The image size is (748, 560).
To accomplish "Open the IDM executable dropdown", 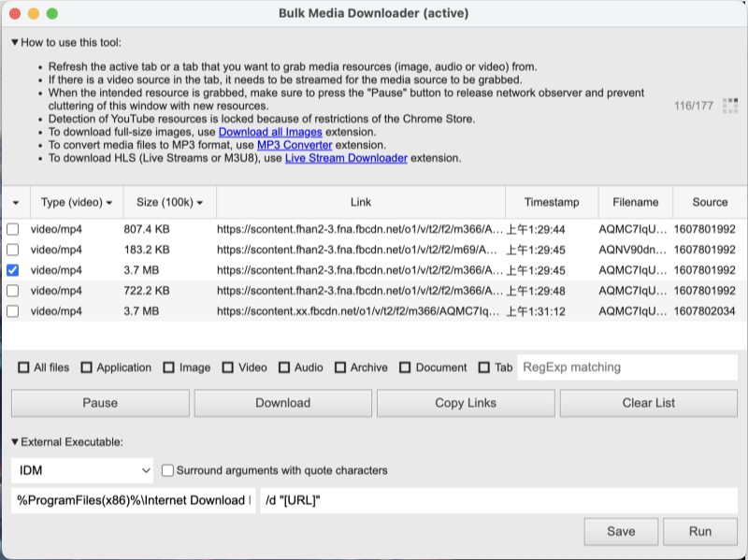I will [82, 471].
